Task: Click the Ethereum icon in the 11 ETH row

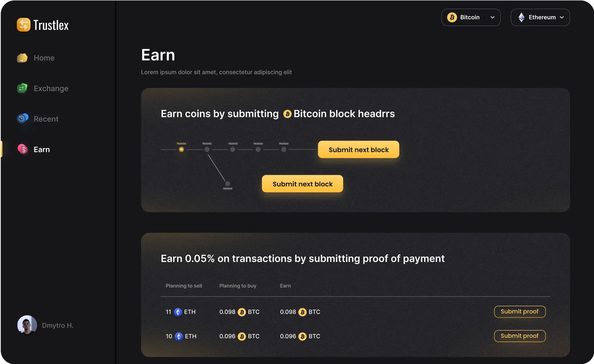Action: [x=178, y=312]
